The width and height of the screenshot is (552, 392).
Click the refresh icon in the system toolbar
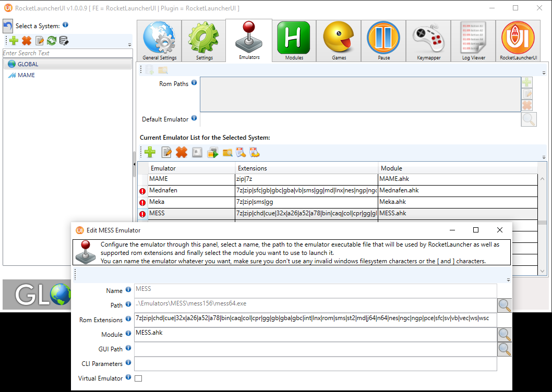[x=52, y=40]
